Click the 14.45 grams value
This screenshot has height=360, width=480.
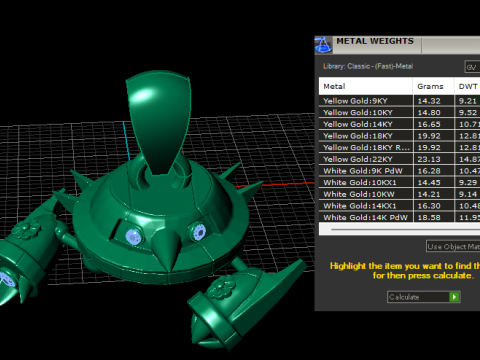[x=429, y=183]
